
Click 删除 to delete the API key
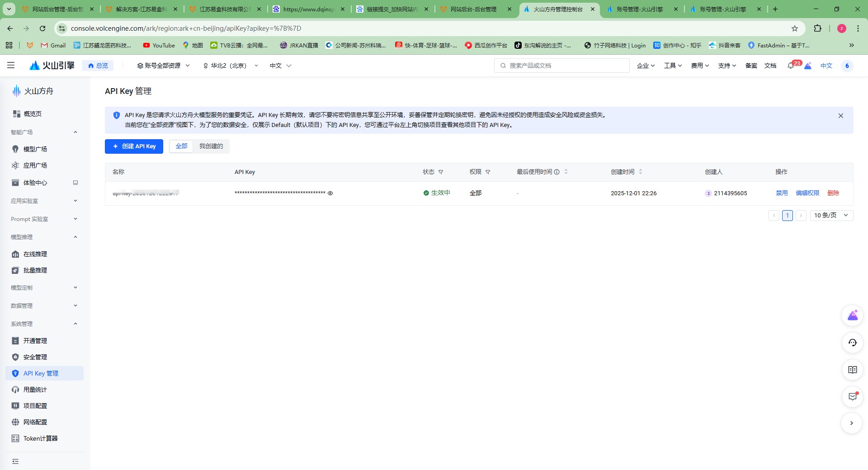[833, 193]
